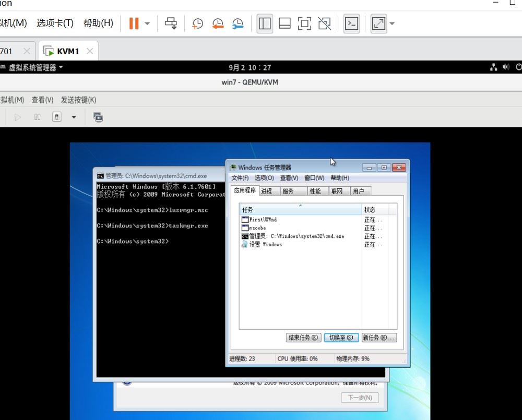Viewport: 522px width, 420px height.
Task: Click the cmd.exe window title bar icon
Action: click(x=100, y=176)
